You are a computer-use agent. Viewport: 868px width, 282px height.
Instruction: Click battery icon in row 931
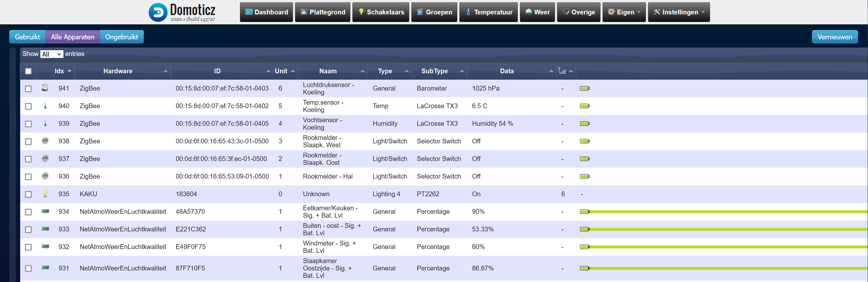pyautogui.click(x=585, y=268)
